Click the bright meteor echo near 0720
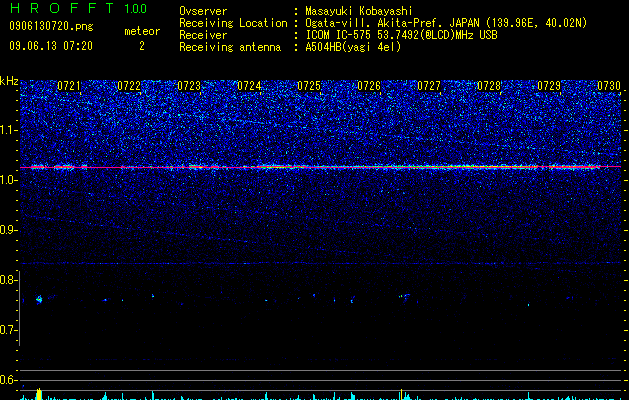This screenshot has width=629, height=400. [x=39, y=299]
